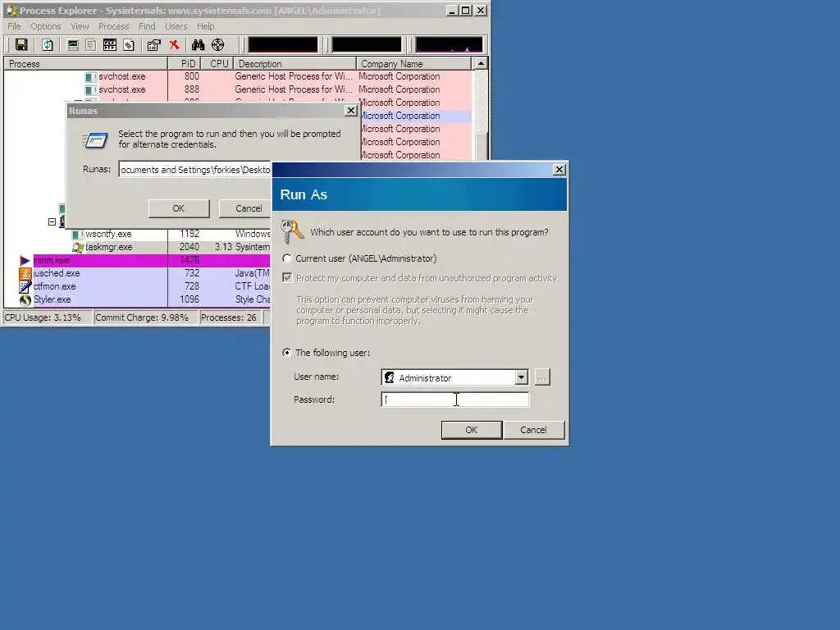Click Cancel in the Run As dialog
The image size is (840, 630).
click(533, 430)
